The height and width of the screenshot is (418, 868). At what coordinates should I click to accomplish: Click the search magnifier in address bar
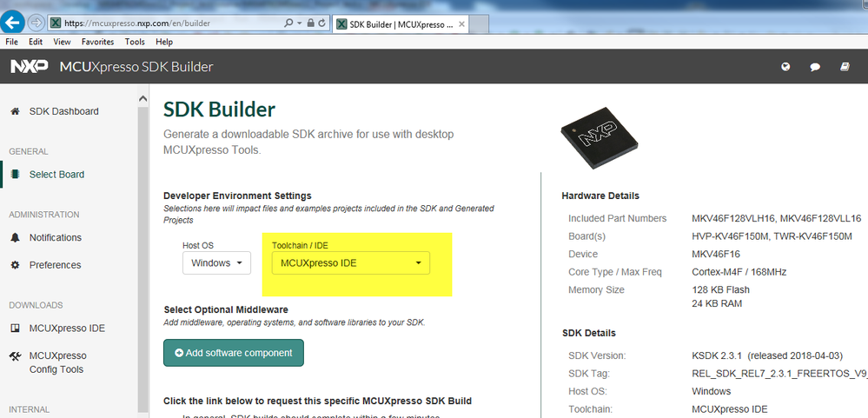pos(288,23)
